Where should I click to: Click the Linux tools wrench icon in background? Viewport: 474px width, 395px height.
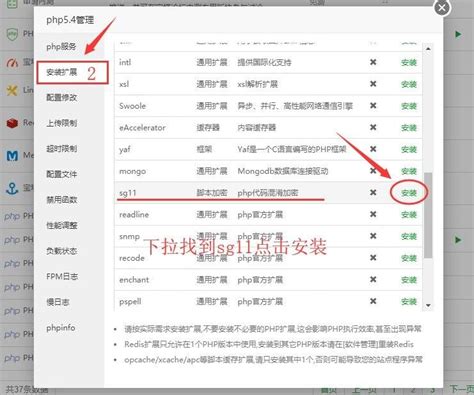point(12,90)
